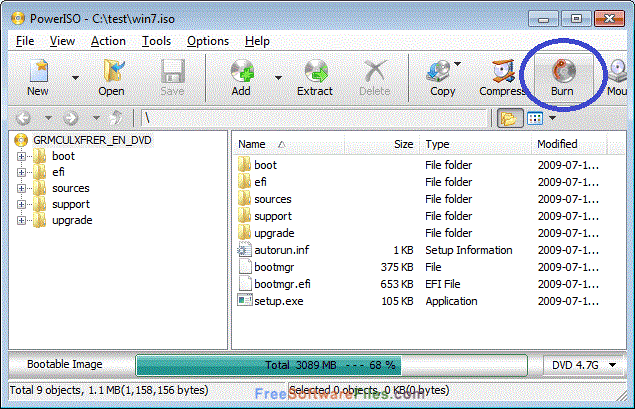This screenshot has width=635, height=409.
Task: Sort by Type column header
Action: pos(475,144)
